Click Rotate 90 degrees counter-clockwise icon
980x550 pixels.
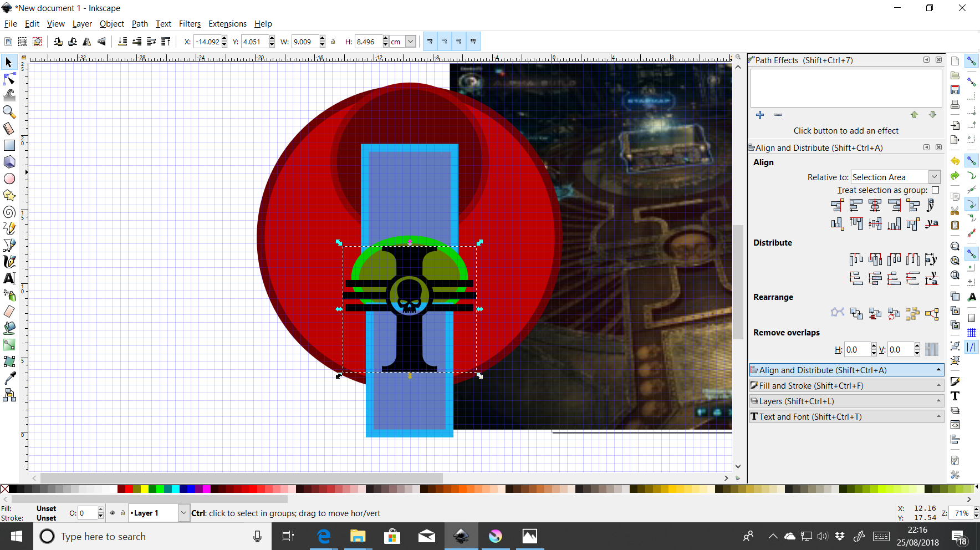pos(58,42)
